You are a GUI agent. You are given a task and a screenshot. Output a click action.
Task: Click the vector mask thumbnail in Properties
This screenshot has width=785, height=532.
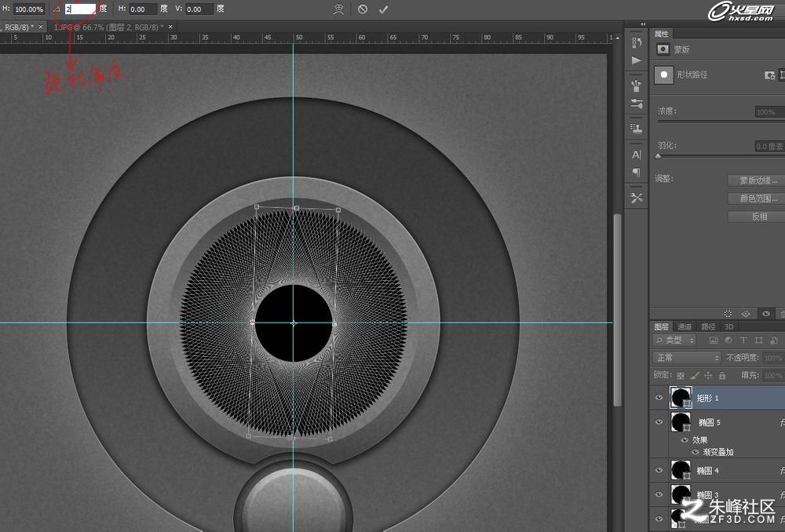(664, 75)
